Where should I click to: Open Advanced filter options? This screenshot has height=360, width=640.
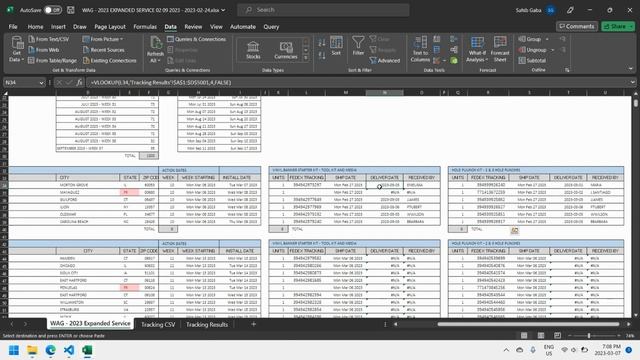coord(384,60)
